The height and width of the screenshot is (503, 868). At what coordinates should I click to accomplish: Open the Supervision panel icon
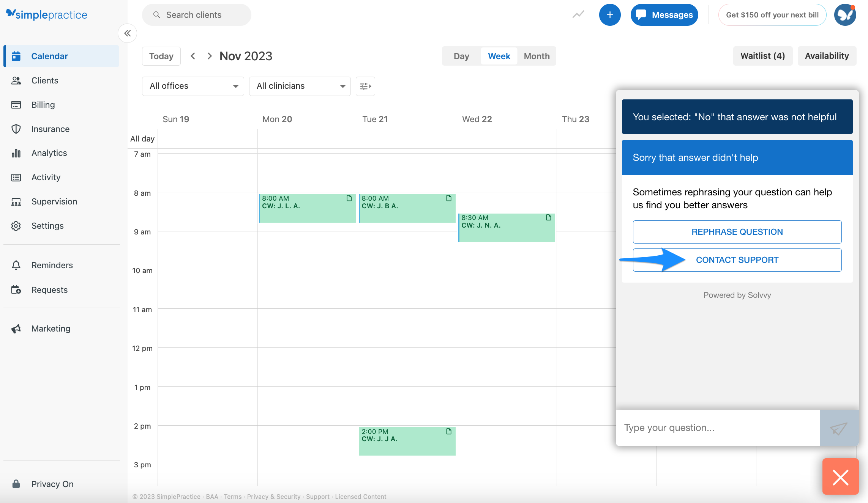(x=16, y=201)
